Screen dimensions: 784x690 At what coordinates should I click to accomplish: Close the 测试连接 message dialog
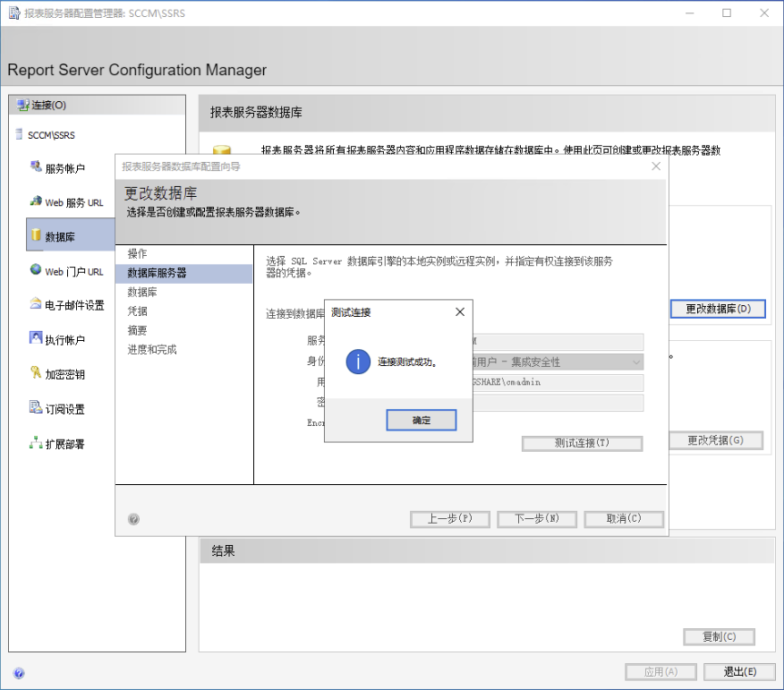coord(460,312)
